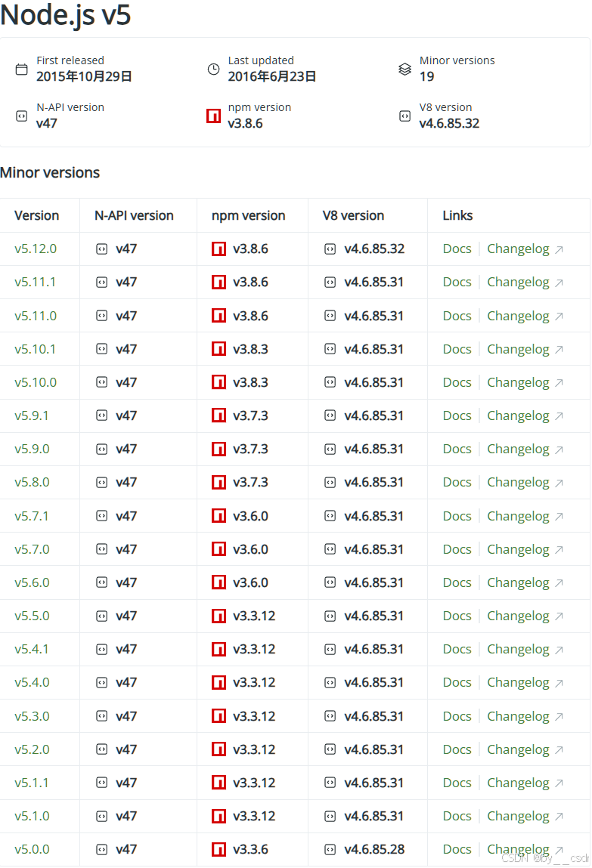Click the First released date 2015年10月29日
Image resolution: width=592 pixels, height=868 pixels.
pyautogui.click(x=84, y=76)
